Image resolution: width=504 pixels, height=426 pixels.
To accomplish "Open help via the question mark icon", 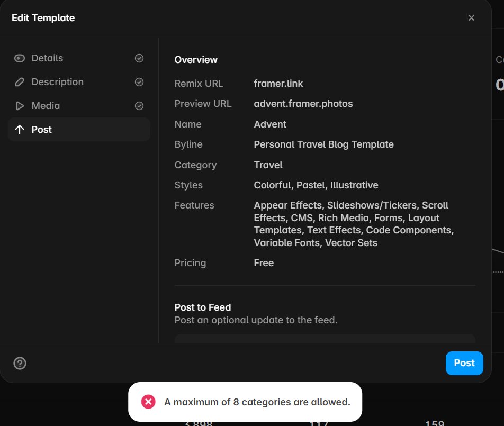I will click(20, 364).
